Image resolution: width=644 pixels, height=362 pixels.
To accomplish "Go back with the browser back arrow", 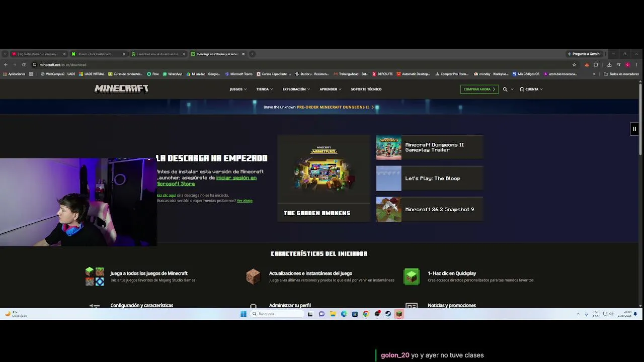I will tap(6, 64).
